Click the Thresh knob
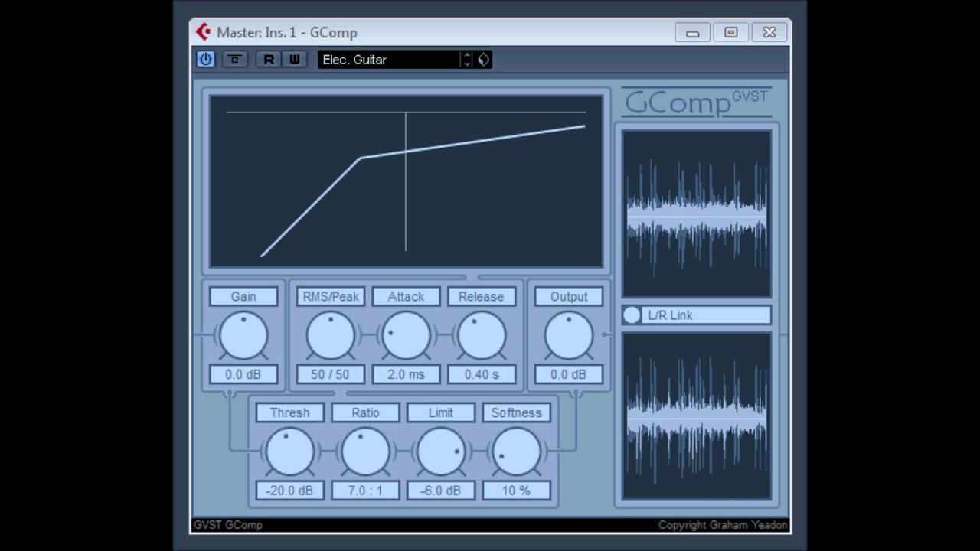 [x=289, y=452]
